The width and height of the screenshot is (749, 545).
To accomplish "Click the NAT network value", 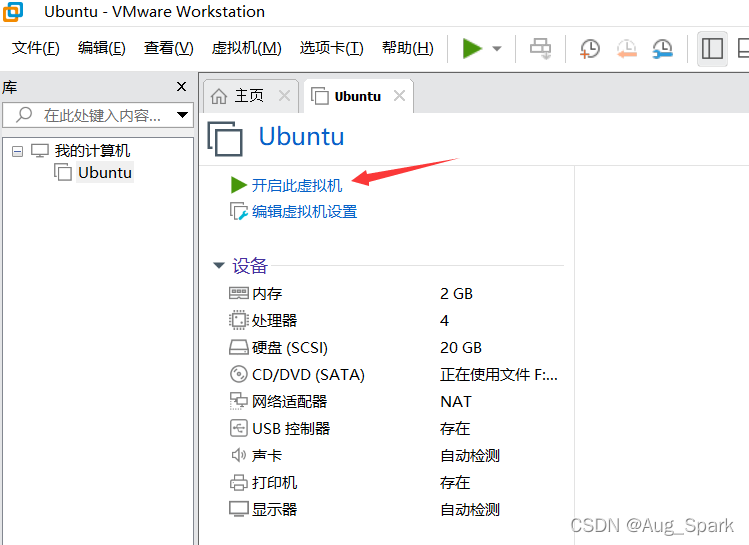I will [x=456, y=402].
